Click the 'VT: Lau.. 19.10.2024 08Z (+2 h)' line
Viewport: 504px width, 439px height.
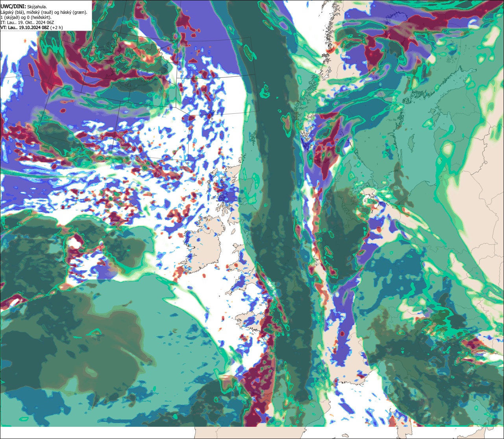31,28
